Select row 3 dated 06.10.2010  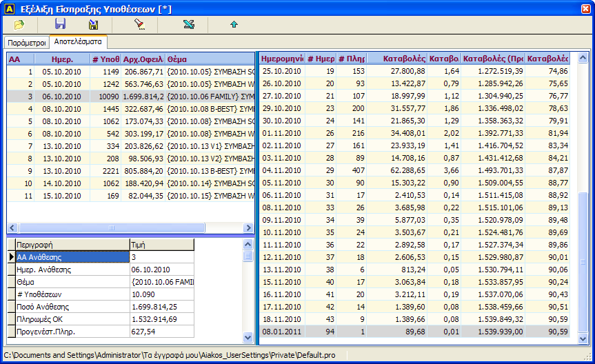coord(131,97)
